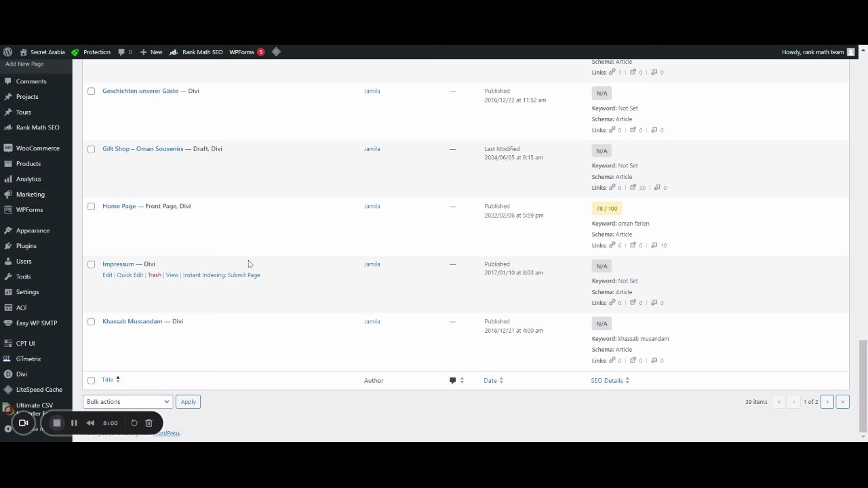The image size is (868, 488).
Task: Click the Products sidebar icon
Action: pyautogui.click(x=8, y=164)
